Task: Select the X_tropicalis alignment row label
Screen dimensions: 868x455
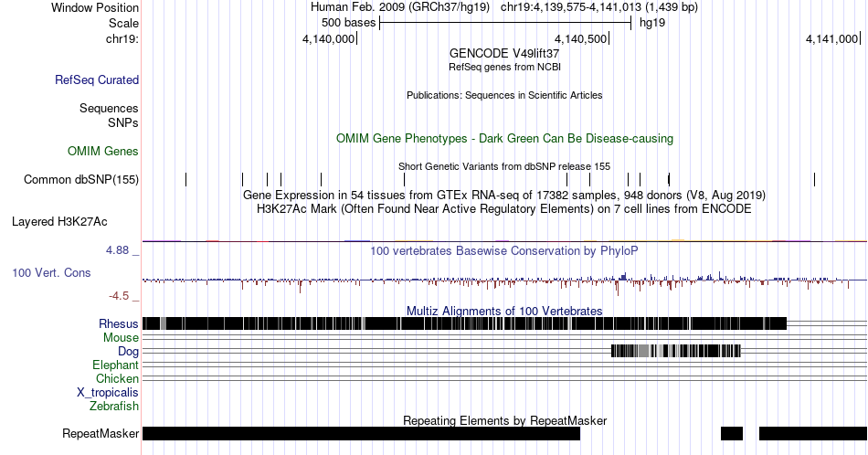Action: click(x=108, y=393)
